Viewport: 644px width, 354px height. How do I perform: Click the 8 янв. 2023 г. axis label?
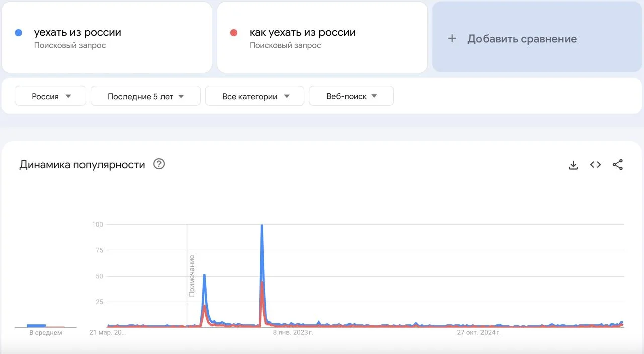pos(293,332)
